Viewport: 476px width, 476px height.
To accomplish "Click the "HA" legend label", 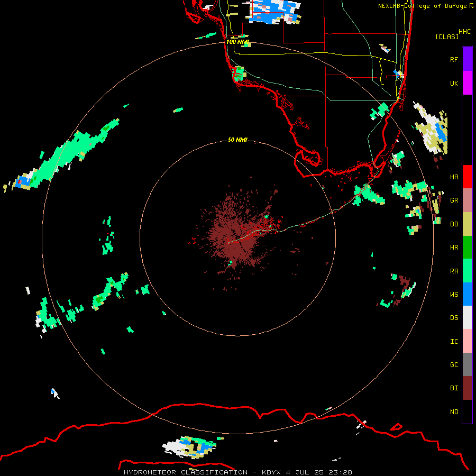I will [454, 177].
